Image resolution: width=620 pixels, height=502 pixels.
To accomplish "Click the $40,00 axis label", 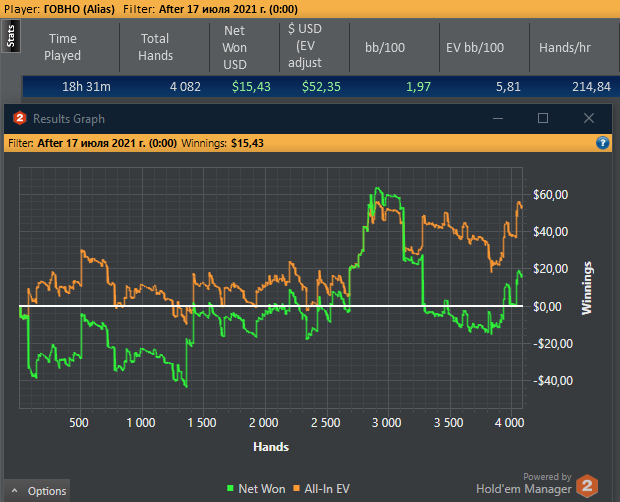I will (x=550, y=232).
